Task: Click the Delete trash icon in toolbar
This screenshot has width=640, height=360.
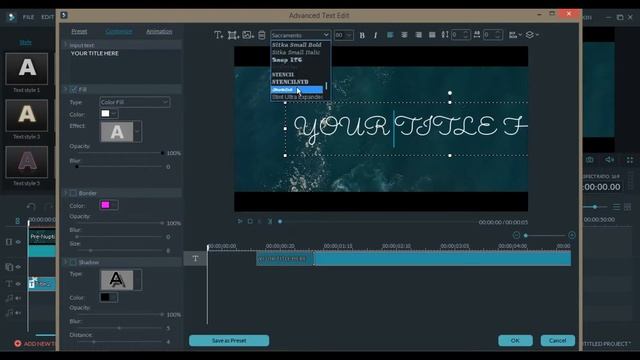Action: click(262, 35)
